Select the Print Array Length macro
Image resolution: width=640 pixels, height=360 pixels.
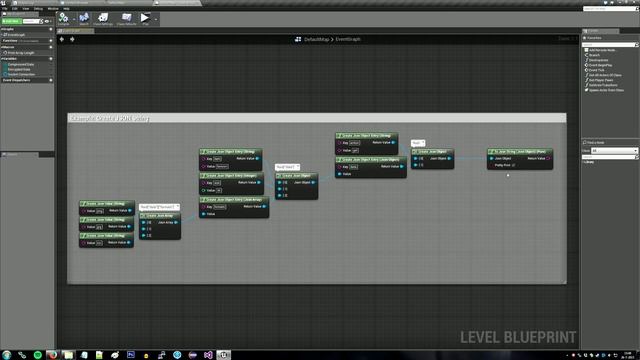[21, 53]
